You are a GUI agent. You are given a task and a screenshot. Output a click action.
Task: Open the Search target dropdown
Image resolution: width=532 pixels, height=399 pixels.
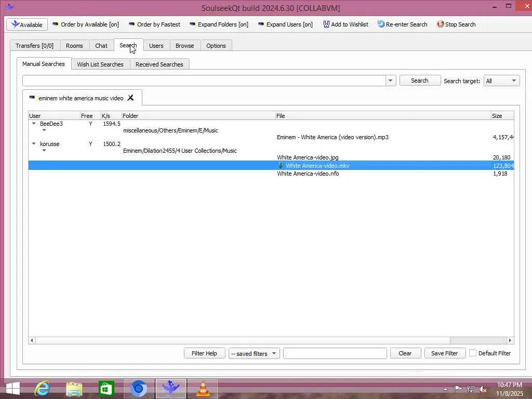(x=501, y=81)
